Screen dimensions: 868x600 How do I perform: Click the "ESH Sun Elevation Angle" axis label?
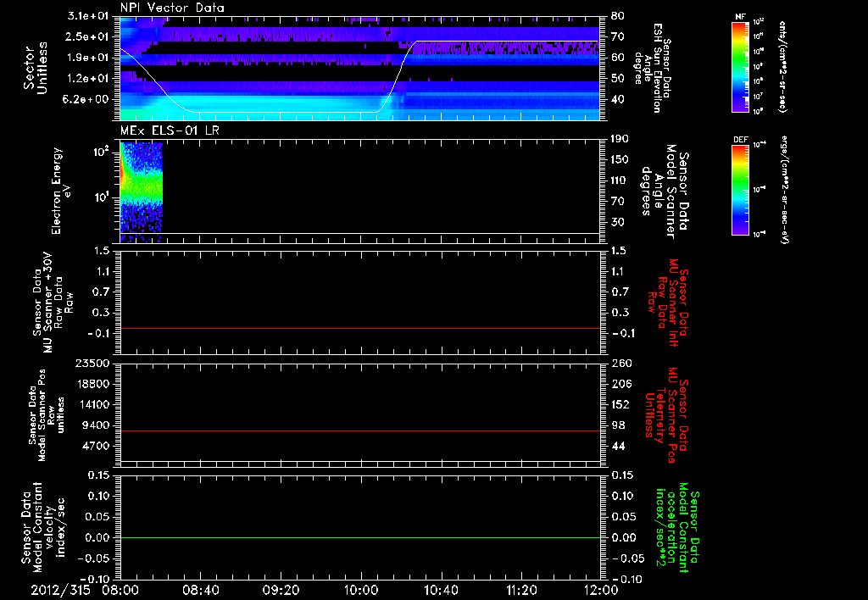click(652, 68)
